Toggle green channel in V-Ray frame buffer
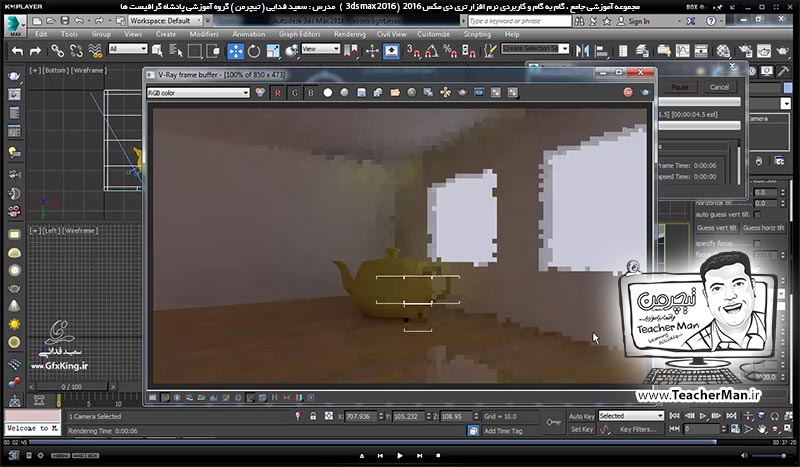The width and height of the screenshot is (800, 467). coord(294,92)
